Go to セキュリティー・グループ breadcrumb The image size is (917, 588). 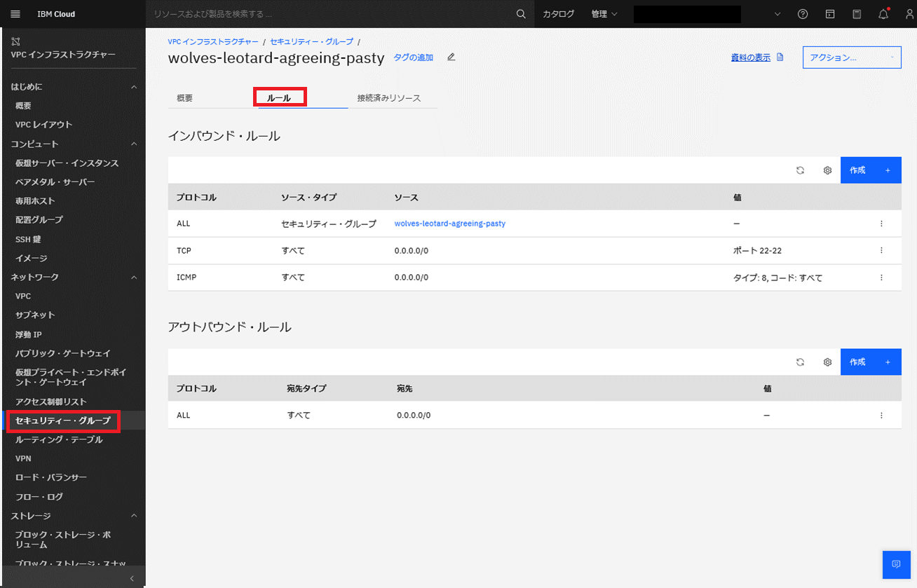pyautogui.click(x=312, y=42)
